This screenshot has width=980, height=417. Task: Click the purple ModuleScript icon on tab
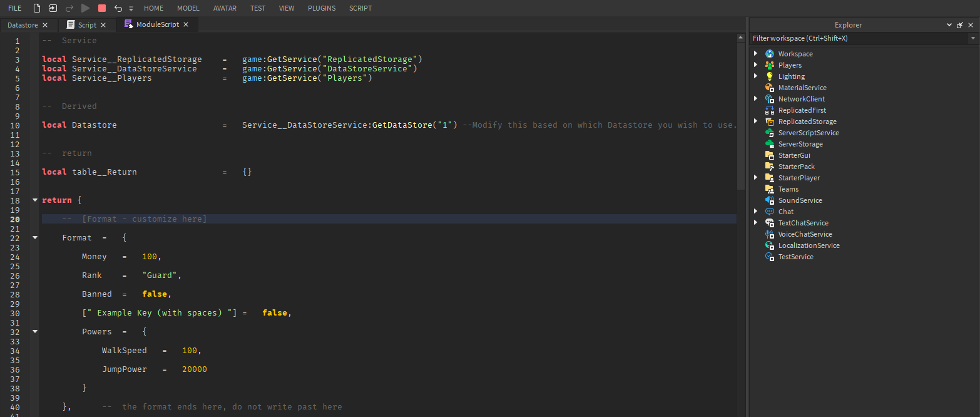[x=129, y=24]
